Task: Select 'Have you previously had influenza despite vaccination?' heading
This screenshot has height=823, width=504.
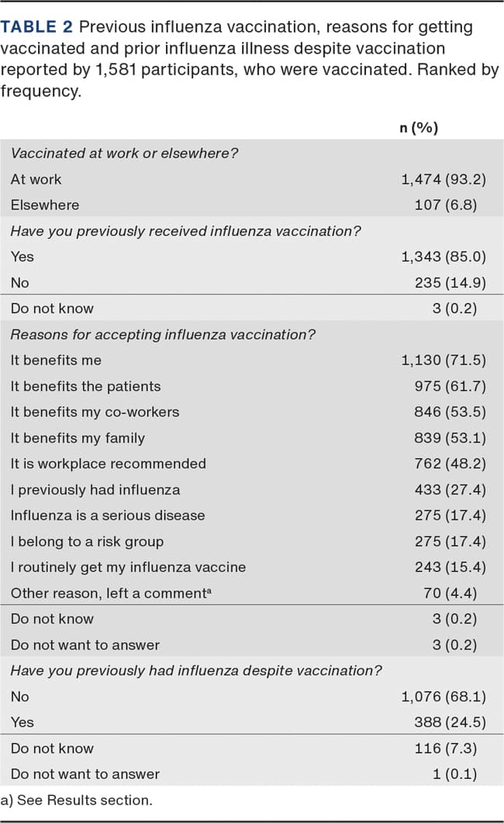Action: point(196,670)
